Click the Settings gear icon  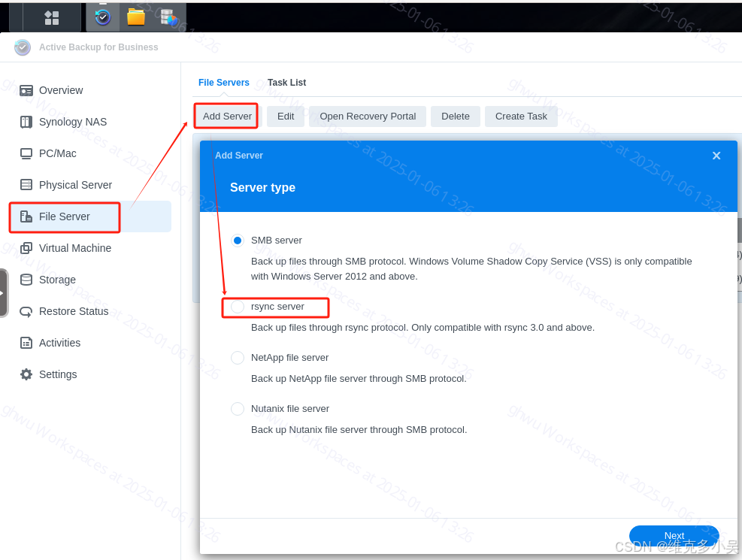point(26,374)
